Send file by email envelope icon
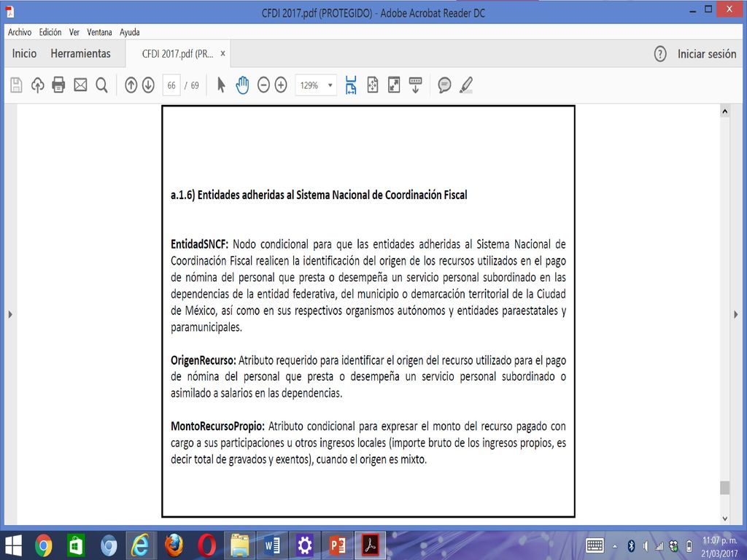This screenshot has width=747, height=560. click(80, 85)
